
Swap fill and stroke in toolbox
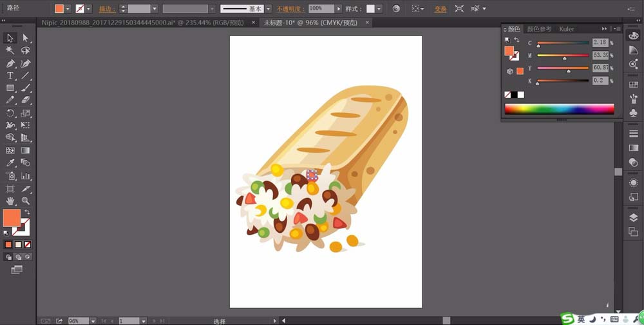click(x=28, y=212)
